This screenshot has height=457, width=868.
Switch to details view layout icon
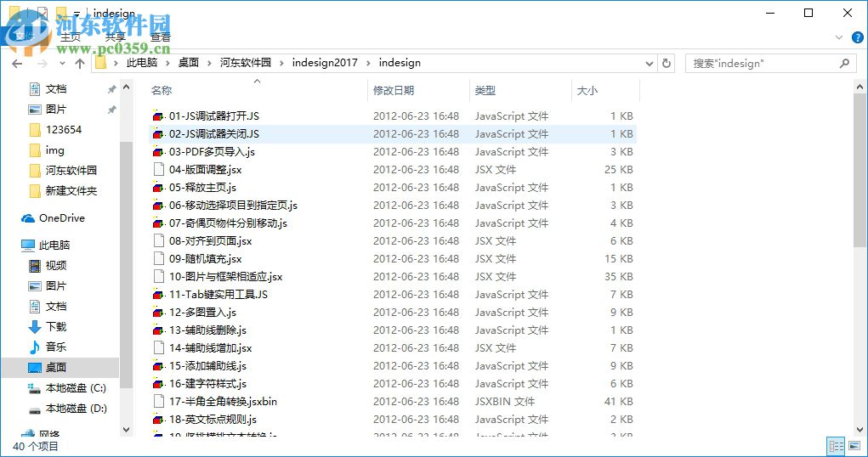(837, 446)
